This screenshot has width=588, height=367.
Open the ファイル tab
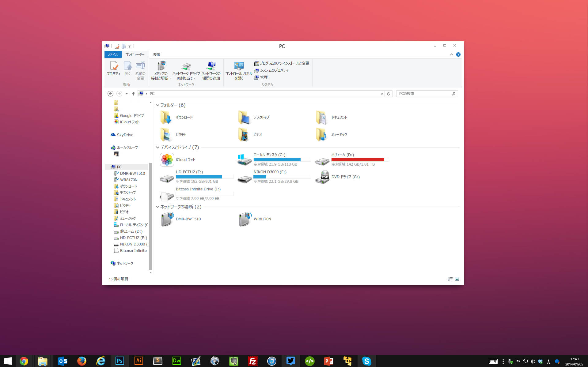[x=113, y=54]
